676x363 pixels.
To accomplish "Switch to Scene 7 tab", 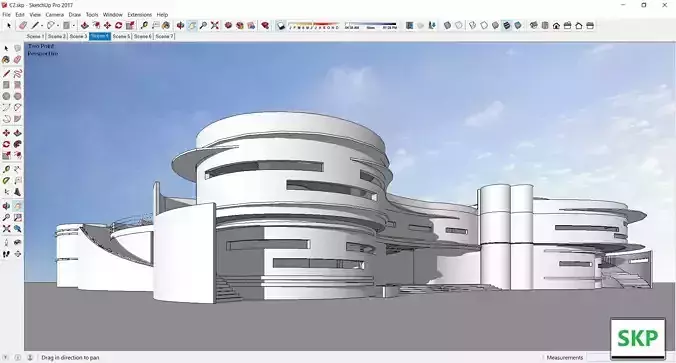I will 164,37.
